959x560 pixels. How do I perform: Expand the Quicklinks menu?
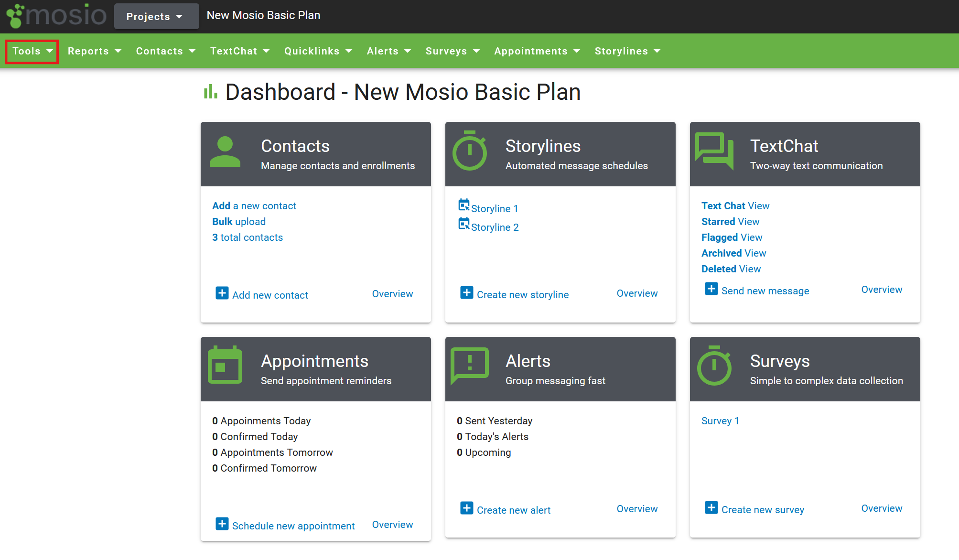(x=318, y=51)
